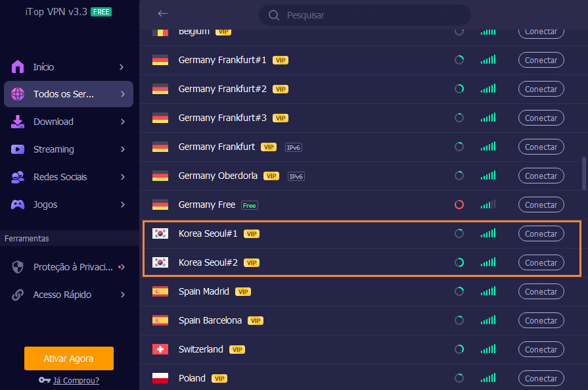588x390 pixels.
Task: Open the Redes Sociais sidebar section
Action: tap(68, 177)
